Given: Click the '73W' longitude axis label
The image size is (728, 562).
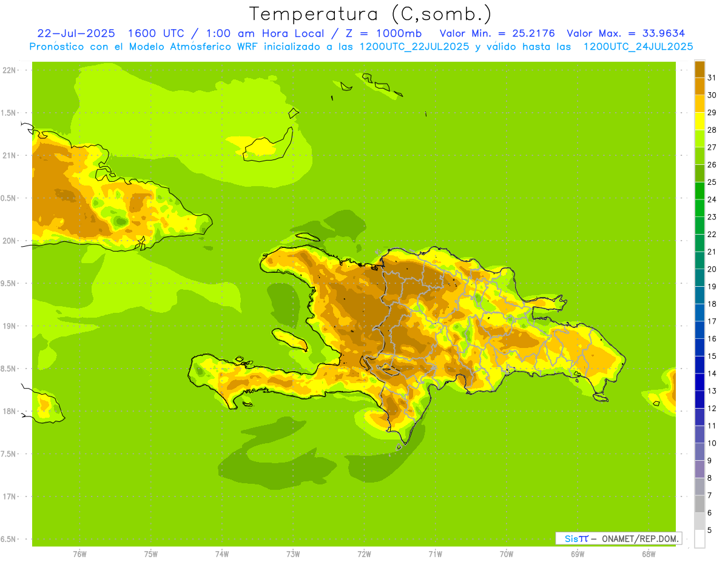Looking at the screenshot, I should click(x=293, y=554).
